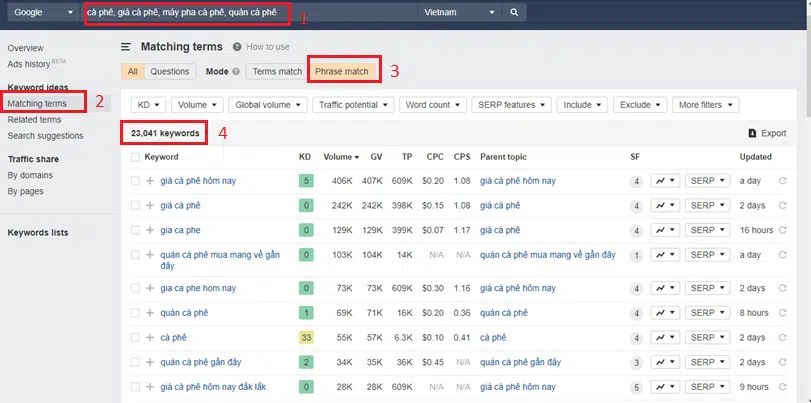Add 'gia ca phe' keyword using plus icon

click(x=150, y=230)
